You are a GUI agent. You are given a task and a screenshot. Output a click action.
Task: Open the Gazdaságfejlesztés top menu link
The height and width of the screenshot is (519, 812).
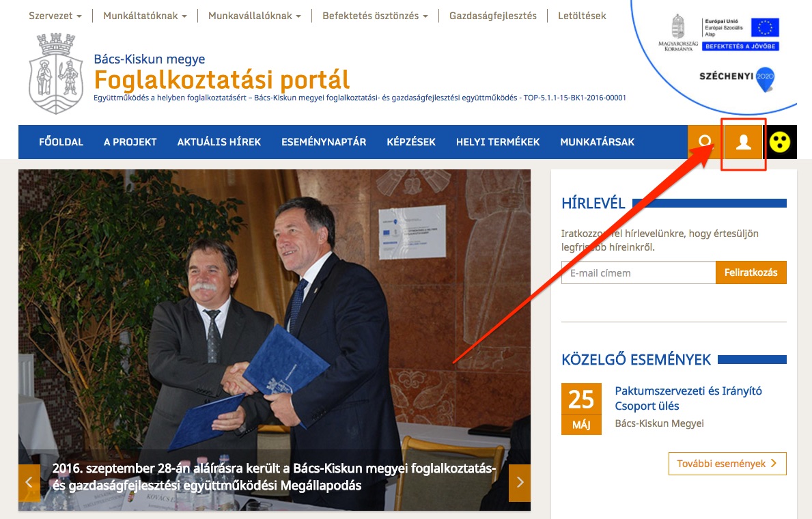pyautogui.click(x=493, y=16)
